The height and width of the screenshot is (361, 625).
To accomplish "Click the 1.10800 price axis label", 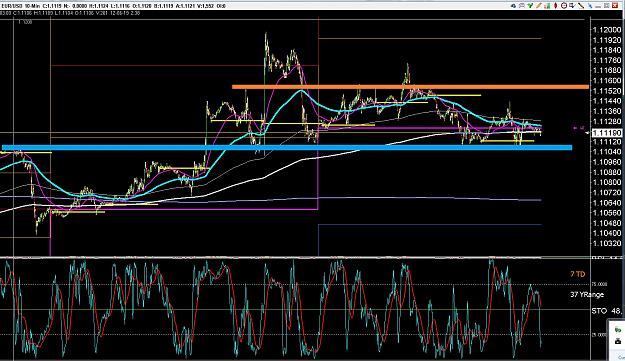I will (x=607, y=182).
